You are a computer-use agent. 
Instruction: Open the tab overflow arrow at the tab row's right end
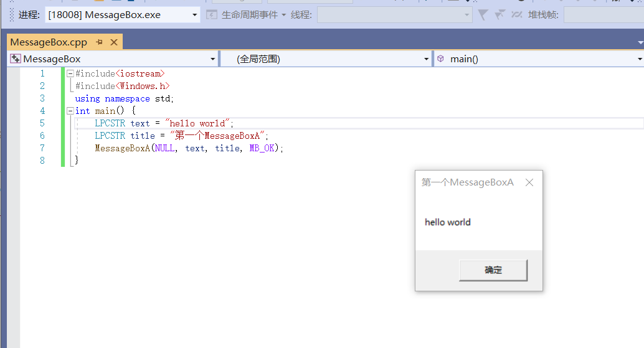(x=640, y=43)
